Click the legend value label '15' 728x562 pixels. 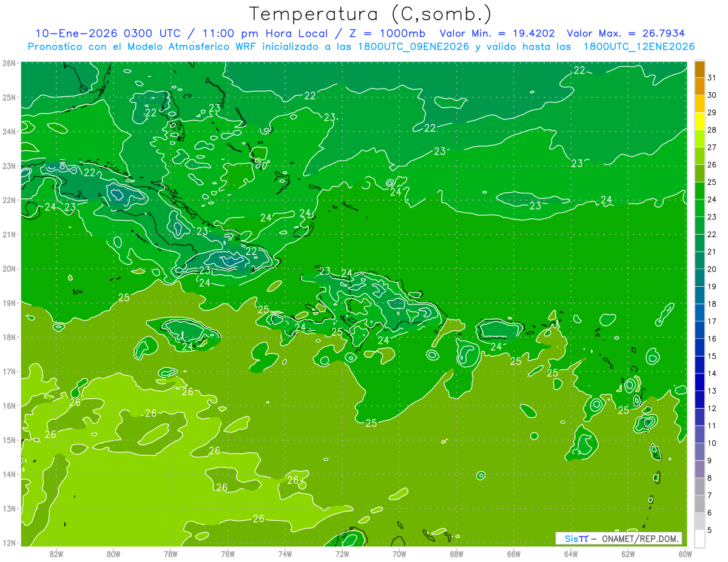(712, 356)
